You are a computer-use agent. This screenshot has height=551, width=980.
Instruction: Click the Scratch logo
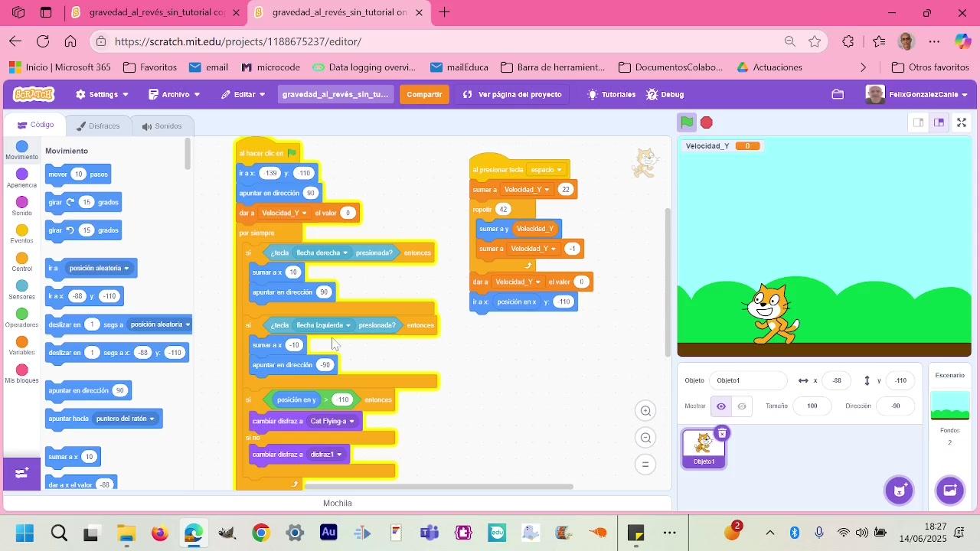(34, 94)
